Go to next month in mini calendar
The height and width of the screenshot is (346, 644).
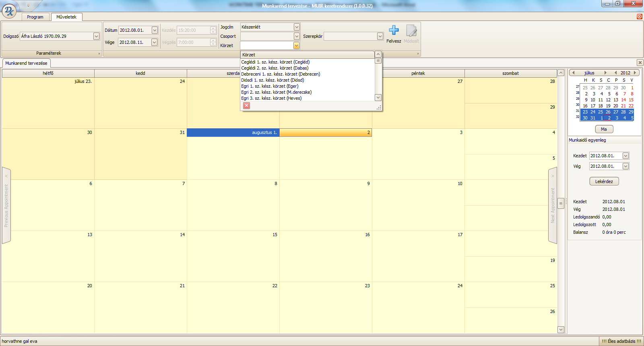pos(605,73)
